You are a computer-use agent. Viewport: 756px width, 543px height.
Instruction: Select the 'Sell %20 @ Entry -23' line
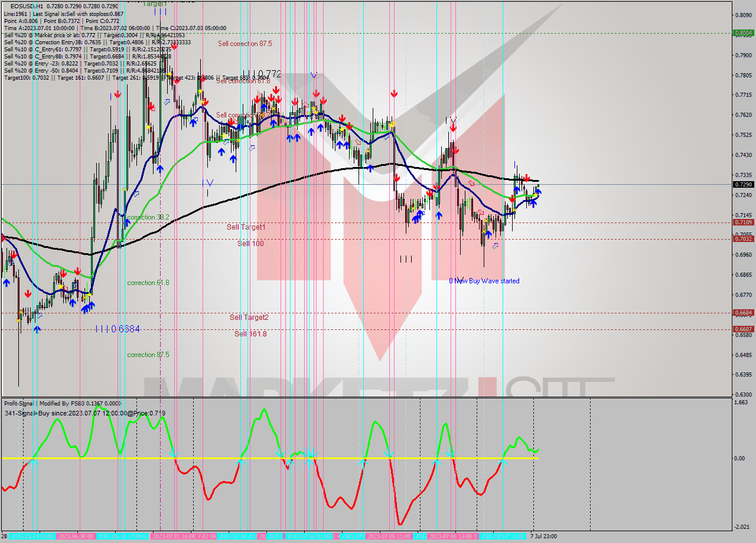[x=80, y=63]
